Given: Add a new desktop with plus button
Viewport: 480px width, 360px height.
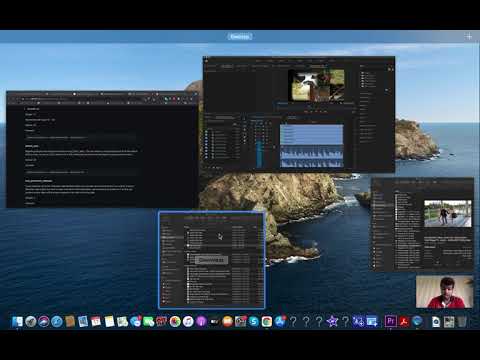Looking at the screenshot, I should (x=469, y=37).
